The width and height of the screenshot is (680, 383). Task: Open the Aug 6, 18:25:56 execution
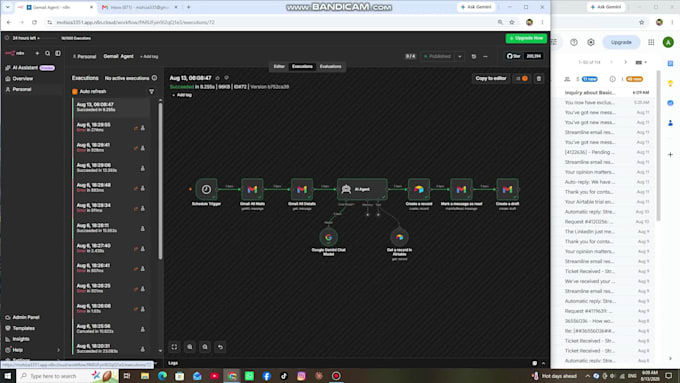point(111,329)
